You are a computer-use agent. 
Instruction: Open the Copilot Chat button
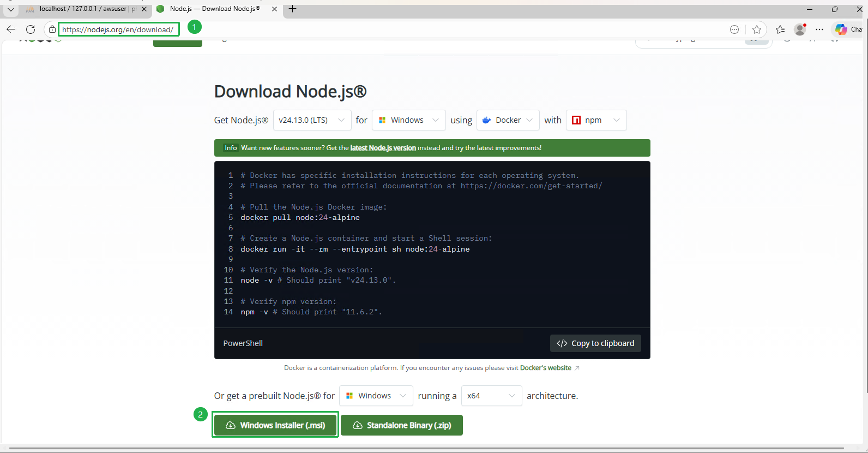[x=848, y=29]
